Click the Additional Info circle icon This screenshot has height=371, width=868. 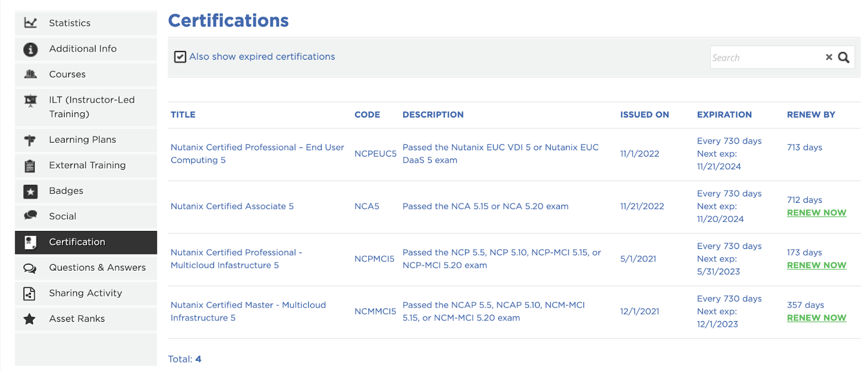(x=30, y=49)
